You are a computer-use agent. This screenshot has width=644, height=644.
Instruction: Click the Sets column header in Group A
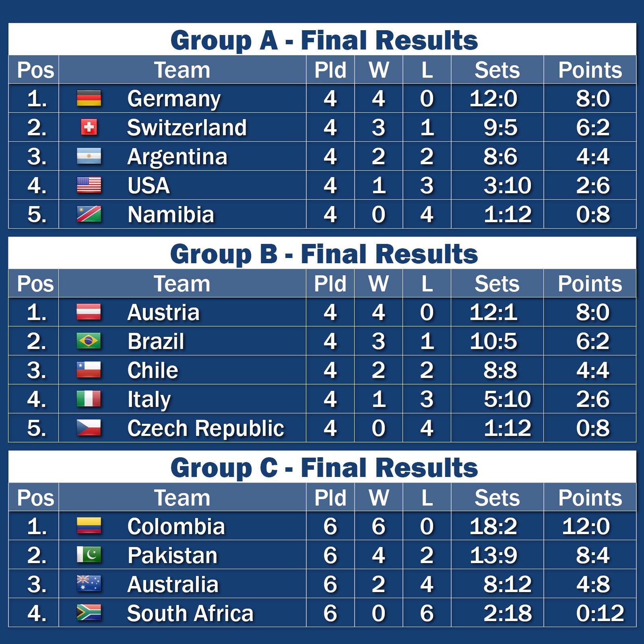(497, 70)
